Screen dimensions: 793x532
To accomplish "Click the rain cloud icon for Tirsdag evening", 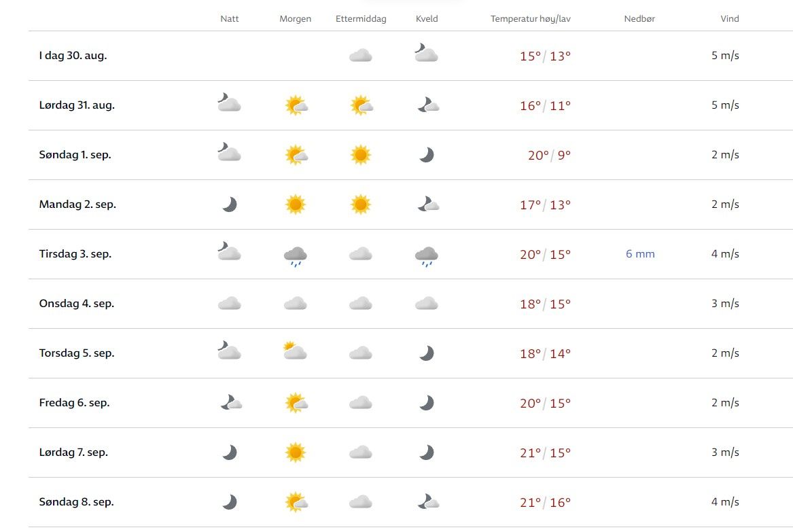I will tap(426, 255).
